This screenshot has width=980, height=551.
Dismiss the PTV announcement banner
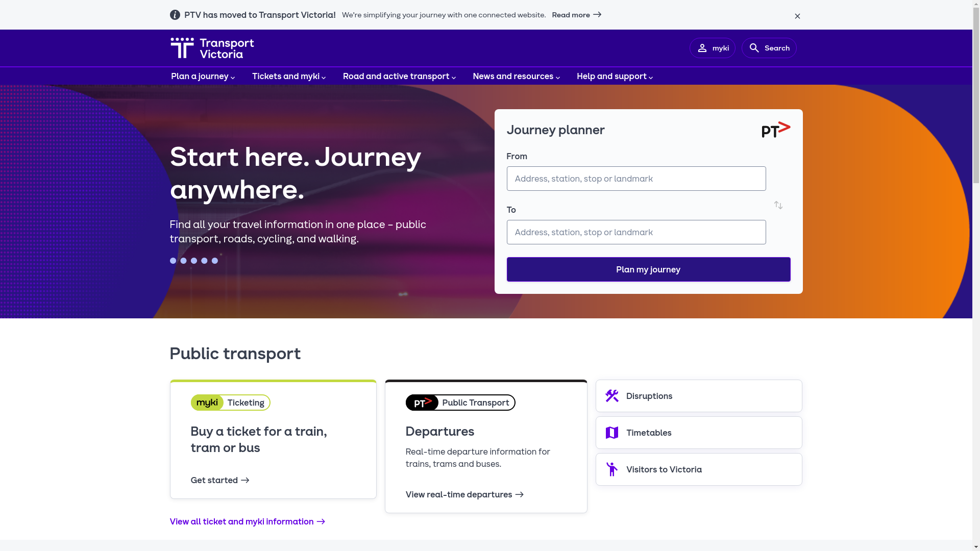pos(797,16)
